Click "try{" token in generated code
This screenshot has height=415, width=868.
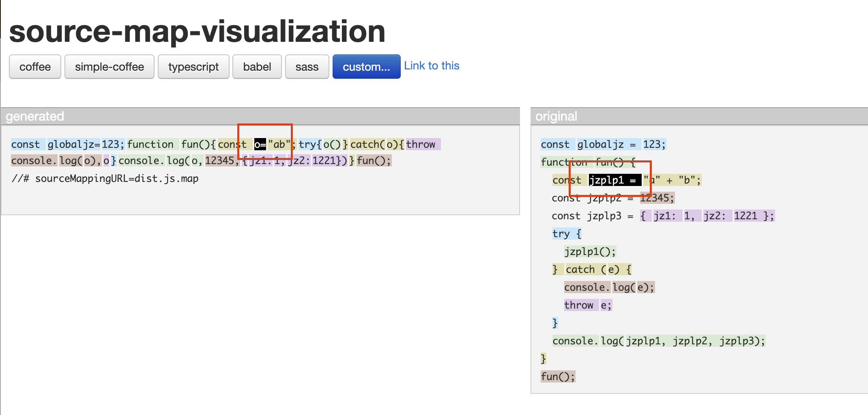tap(310, 144)
